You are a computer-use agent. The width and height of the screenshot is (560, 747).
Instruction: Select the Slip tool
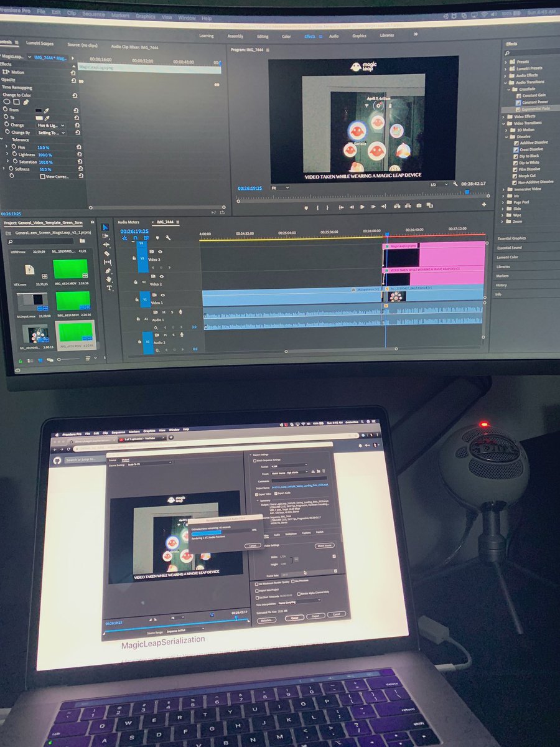(x=108, y=262)
